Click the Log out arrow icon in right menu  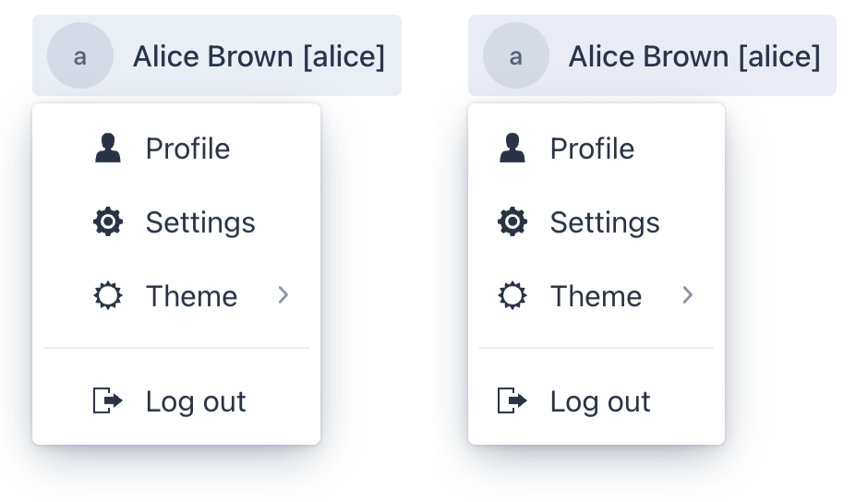click(512, 401)
